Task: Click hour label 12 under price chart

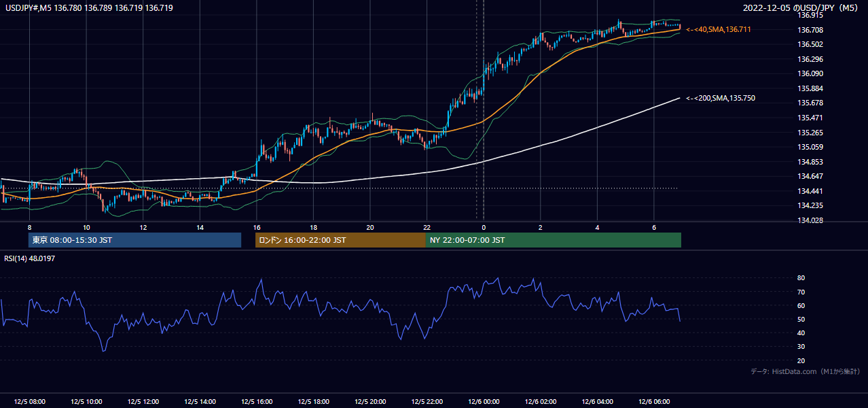Action: click(x=143, y=227)
